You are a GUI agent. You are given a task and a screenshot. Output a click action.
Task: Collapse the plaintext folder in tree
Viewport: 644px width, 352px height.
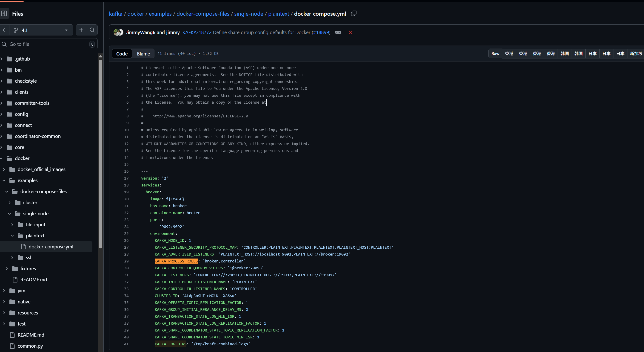pos(12,236)
